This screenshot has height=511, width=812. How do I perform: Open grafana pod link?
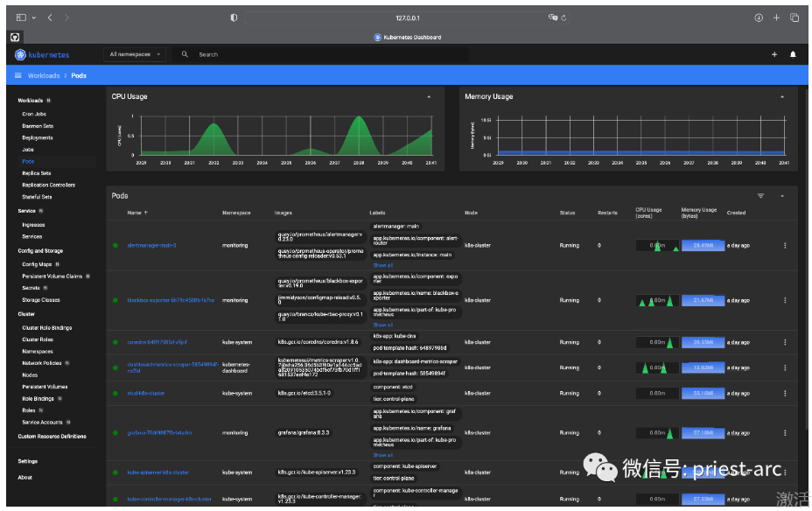[x=159, y=433]
